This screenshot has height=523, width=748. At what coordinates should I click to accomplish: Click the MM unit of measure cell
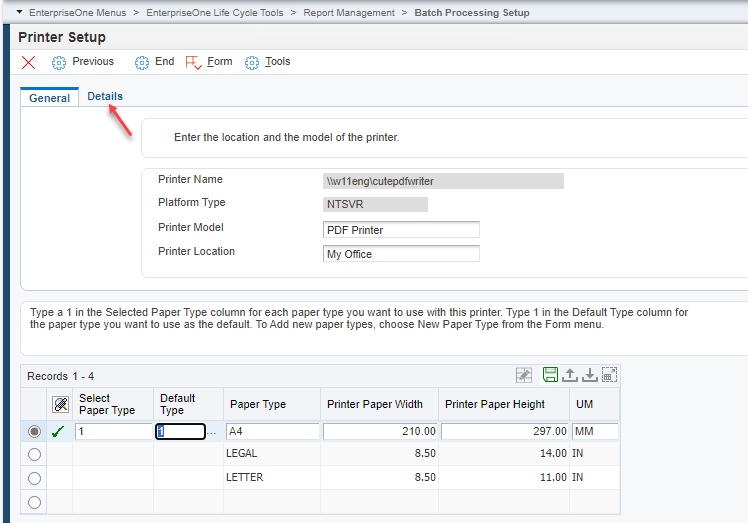595,431
